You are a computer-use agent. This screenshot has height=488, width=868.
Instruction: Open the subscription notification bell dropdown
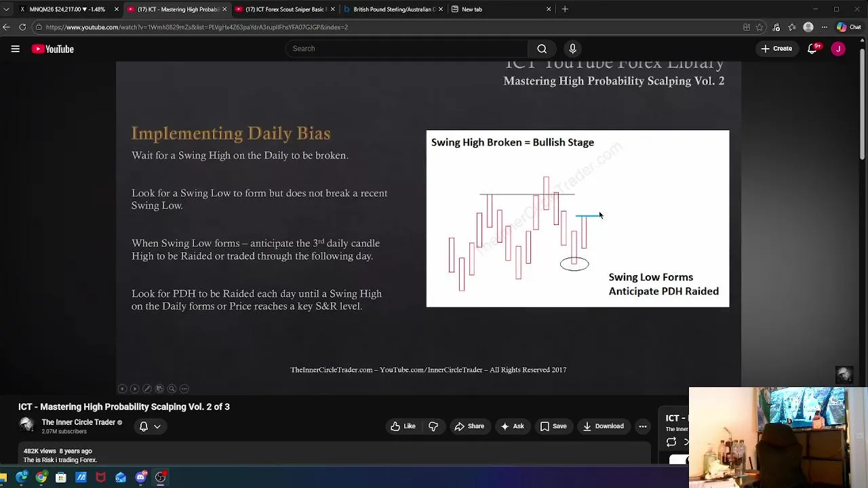(150, 426)
